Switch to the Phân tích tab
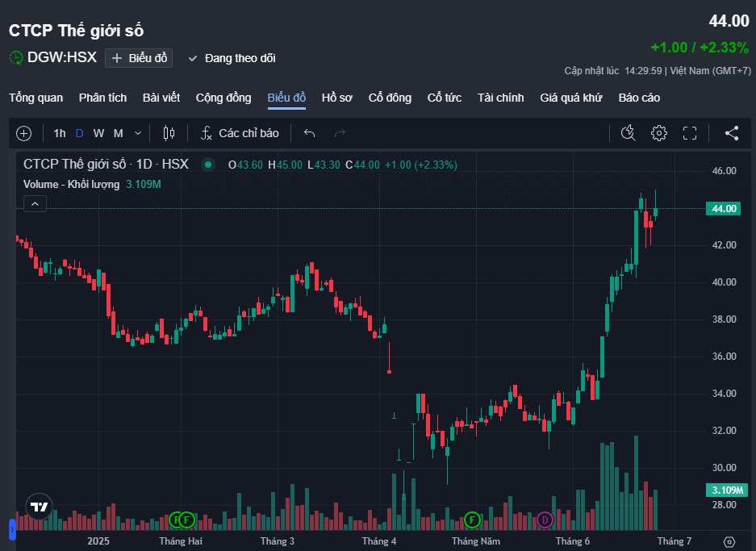Viewport: 756px width, 551px height. [102, 98]
